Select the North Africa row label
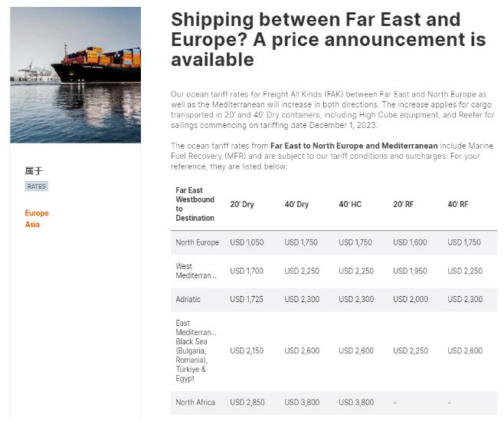Viewport: 504px width, 421px height. tap(195, 403)
